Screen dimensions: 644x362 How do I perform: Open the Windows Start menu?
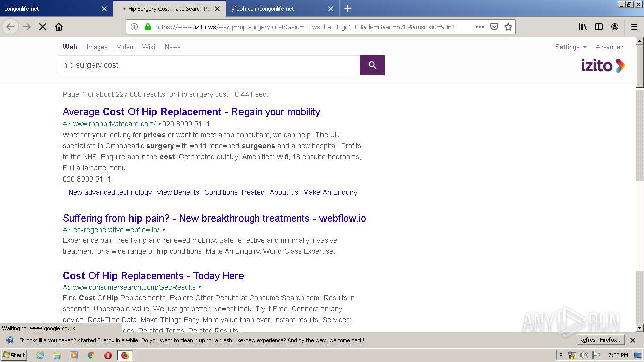click(x=14, y=355)
